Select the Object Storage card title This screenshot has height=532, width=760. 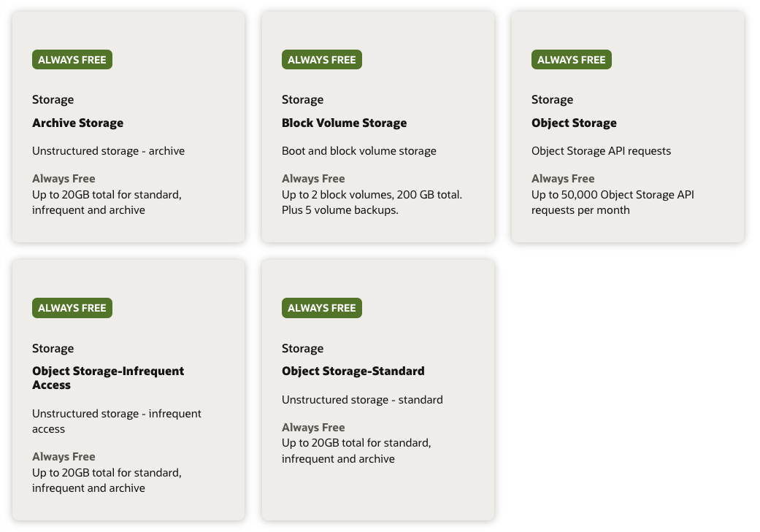[x=574, y=123]
